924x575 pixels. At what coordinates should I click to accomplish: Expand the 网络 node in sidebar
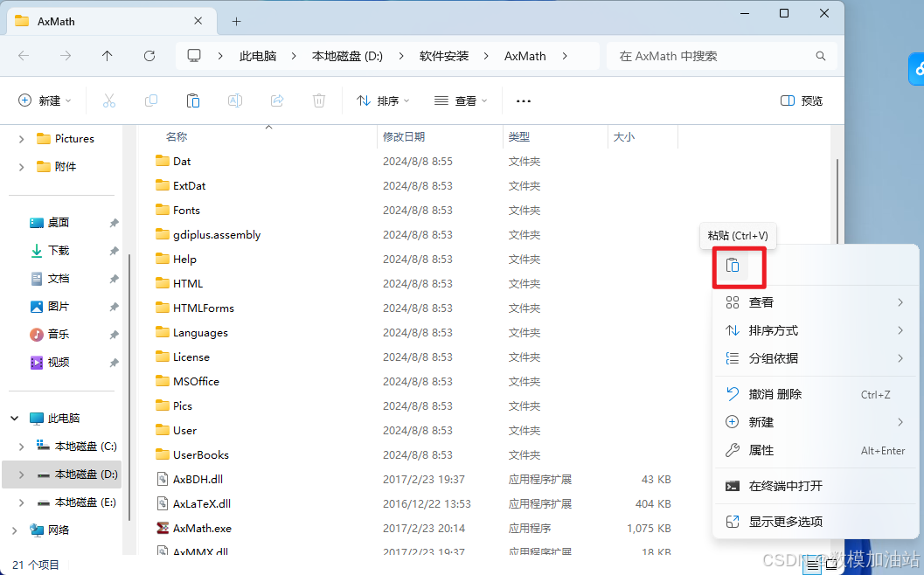pyautogui.click(x=14, y=530)
